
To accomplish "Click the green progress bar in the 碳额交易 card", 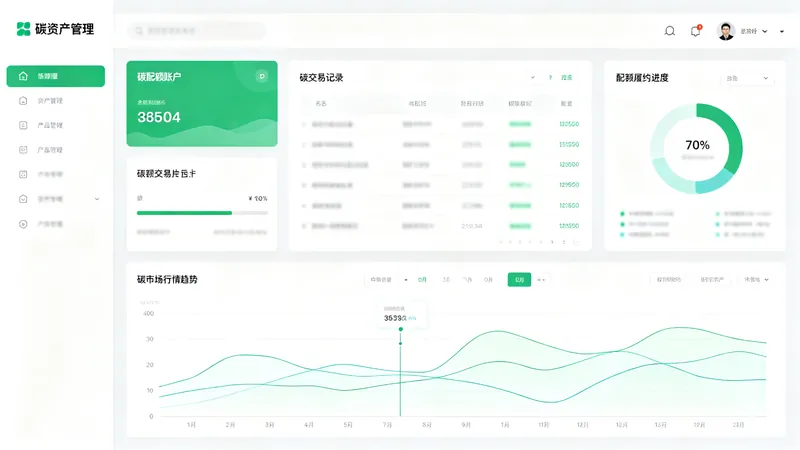I will 184,213.
